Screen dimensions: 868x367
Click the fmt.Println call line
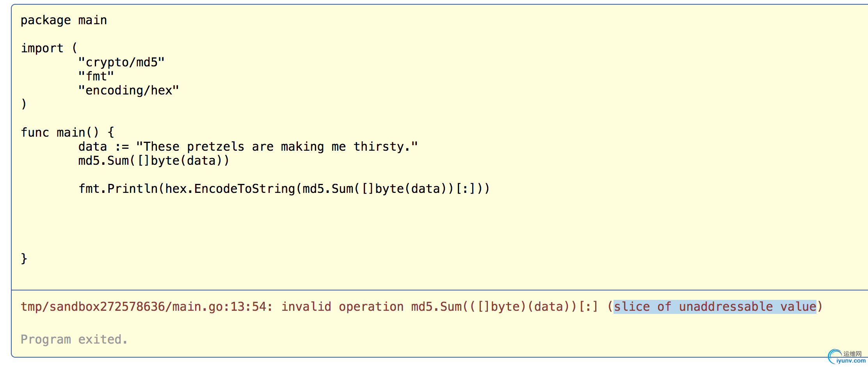coord(284,189)
